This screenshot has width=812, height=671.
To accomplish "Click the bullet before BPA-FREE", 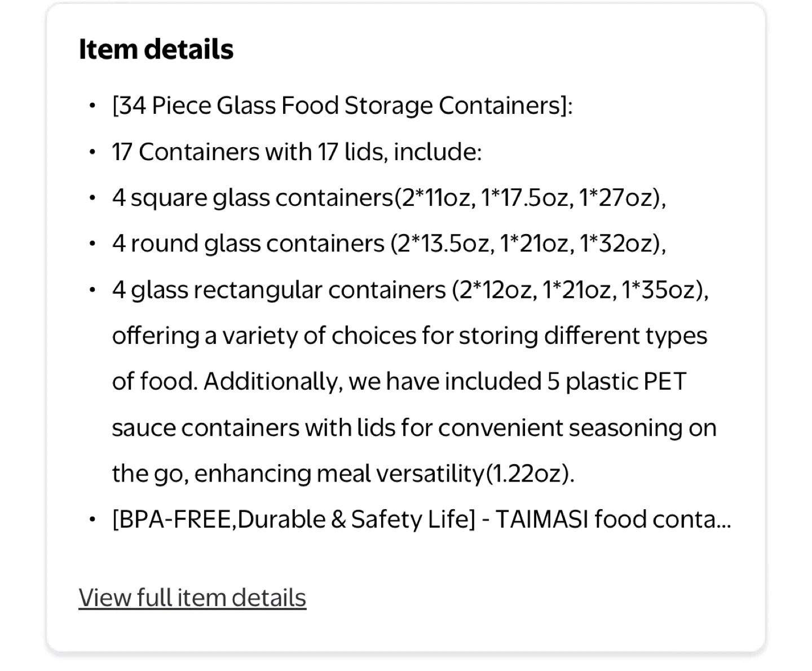I will tap(92, 520).
